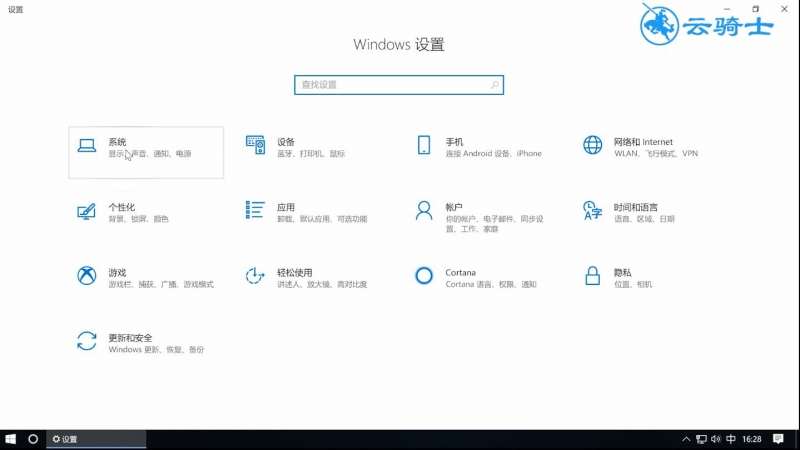The height and width of the screenshot is (450, 800).
Task: Click the 蓝牙、打印机、鼠标 description
Action: (x=311, y=154)
